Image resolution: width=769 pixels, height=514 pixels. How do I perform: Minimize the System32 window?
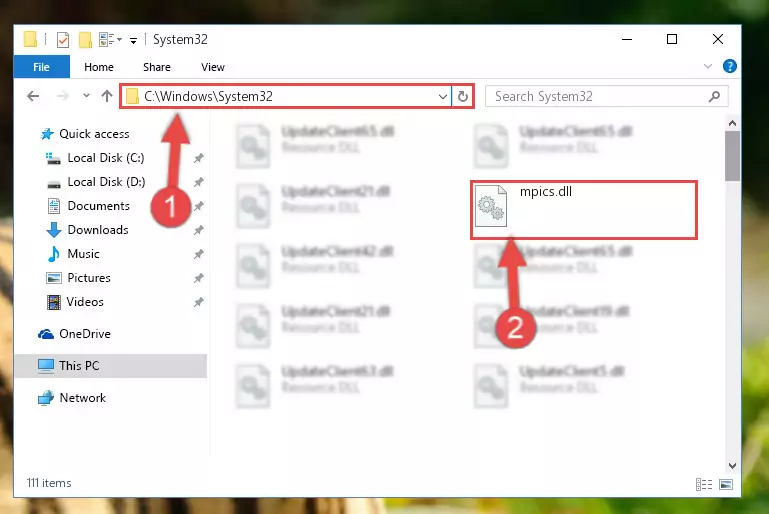click(x=627, y=39)
